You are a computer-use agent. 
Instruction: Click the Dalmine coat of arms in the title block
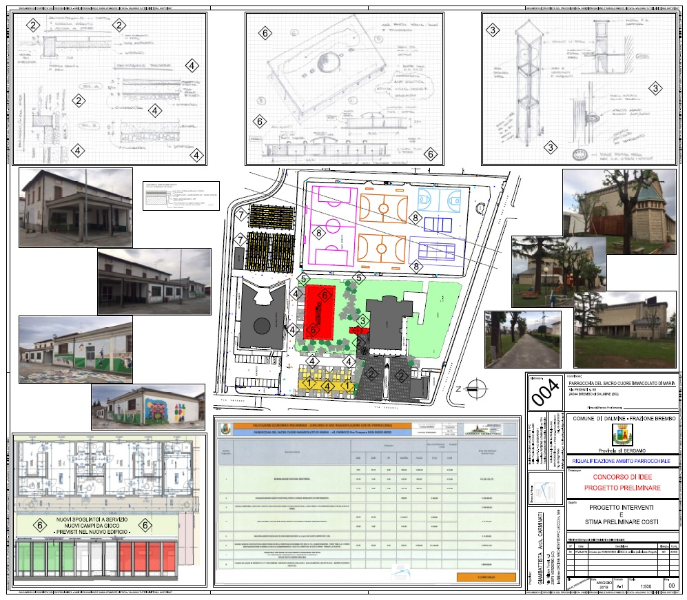point(622,435)
